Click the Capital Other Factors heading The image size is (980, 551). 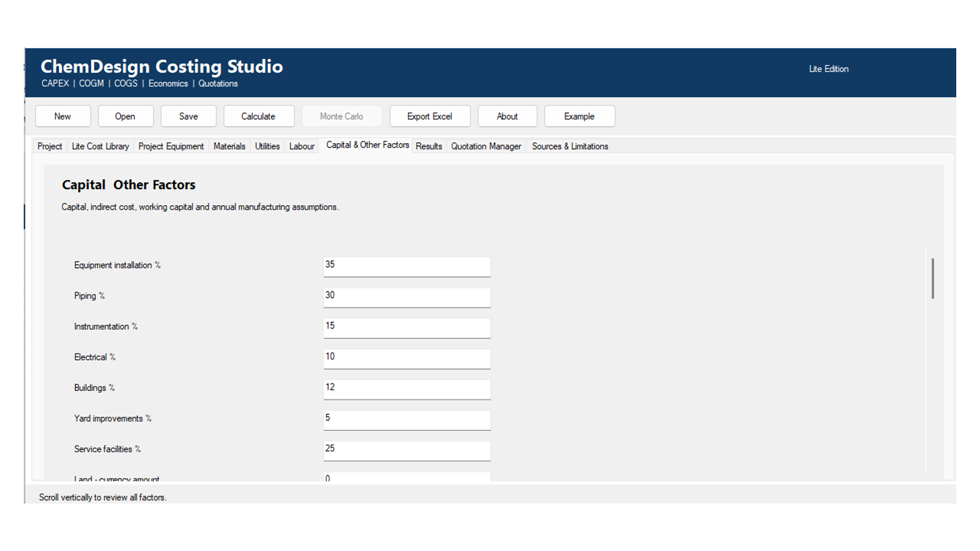click(x=129, y=184)
